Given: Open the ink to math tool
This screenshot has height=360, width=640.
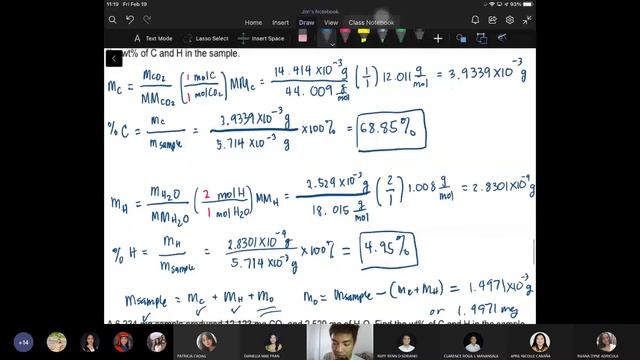Looking at the screenshot, I should coord(502,38).
